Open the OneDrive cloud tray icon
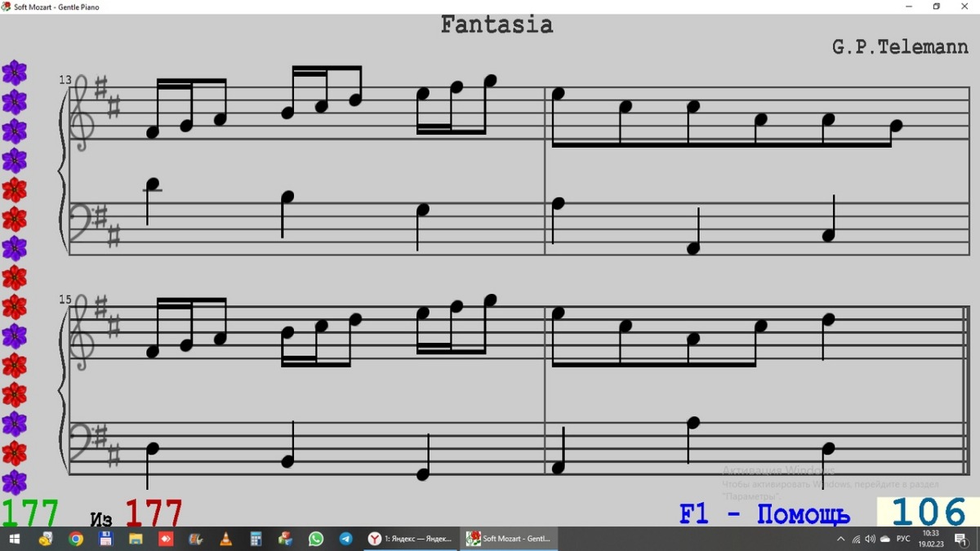The height and width of the screenshot is (551, 980). (886, 539)
